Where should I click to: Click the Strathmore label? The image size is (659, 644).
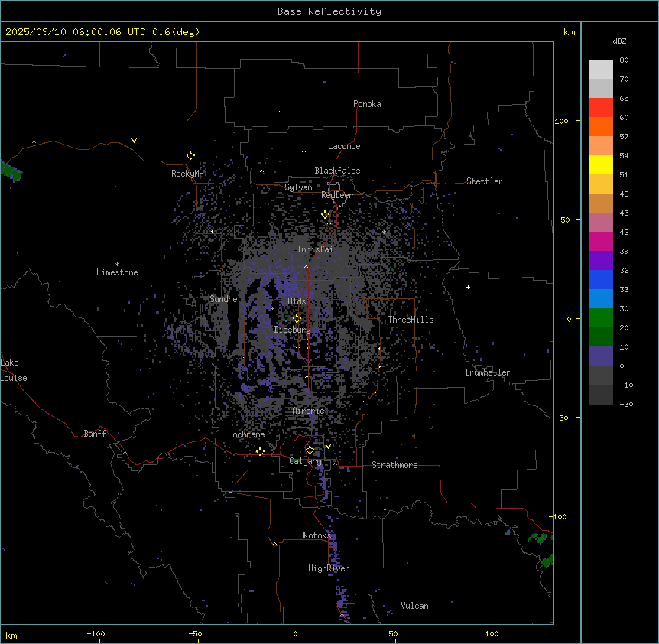tap(394, 465)
